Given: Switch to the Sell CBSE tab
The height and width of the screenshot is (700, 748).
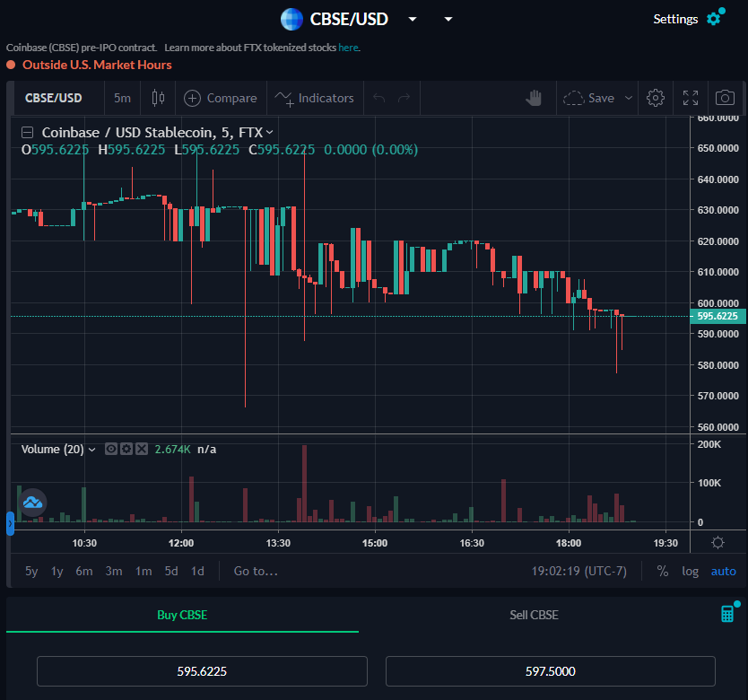Looking at the screenshot, I should click(x=534, y=615).
